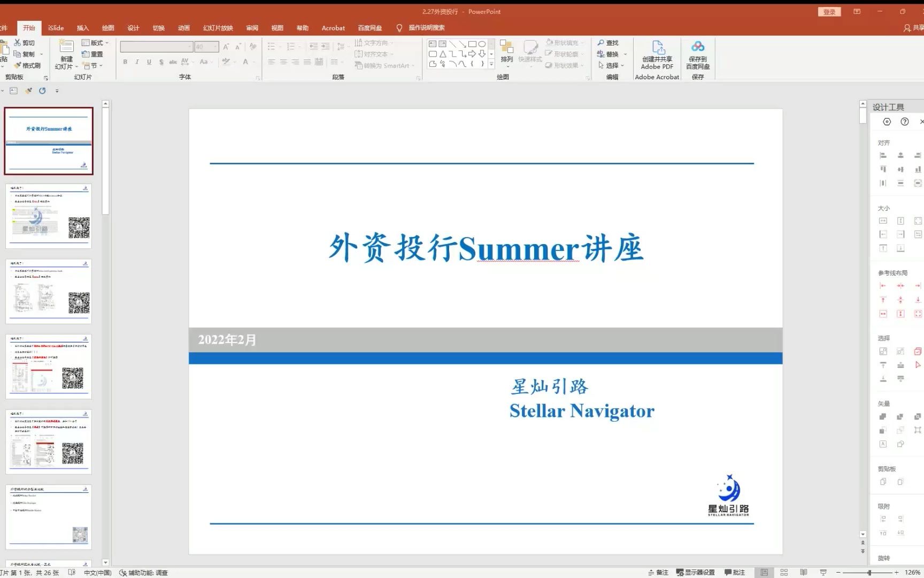Screen dimensions: 924x578
Task: Click zoom out minus button
Action: tap(838, 573)
